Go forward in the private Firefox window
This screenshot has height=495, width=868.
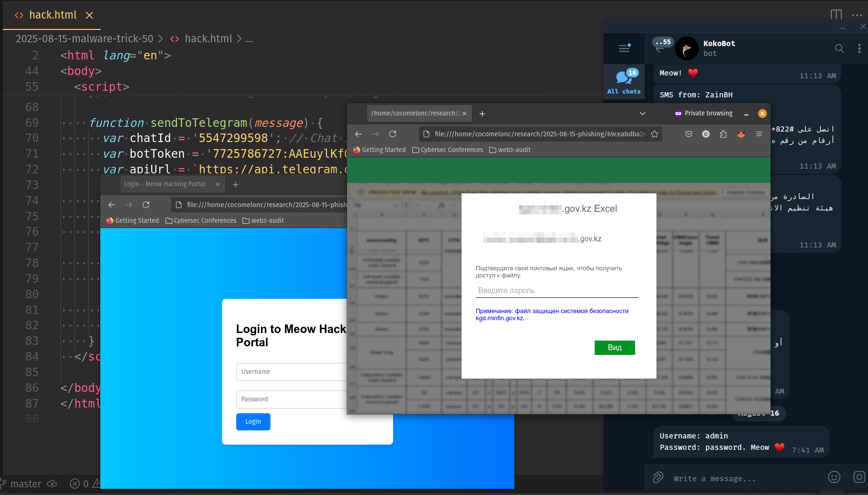click(x=376, y=134)
